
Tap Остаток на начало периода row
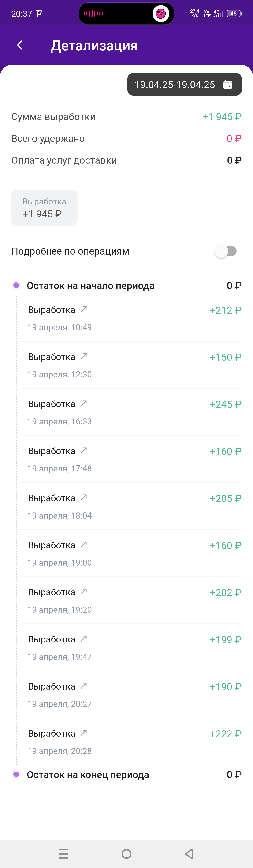point(126,286)
